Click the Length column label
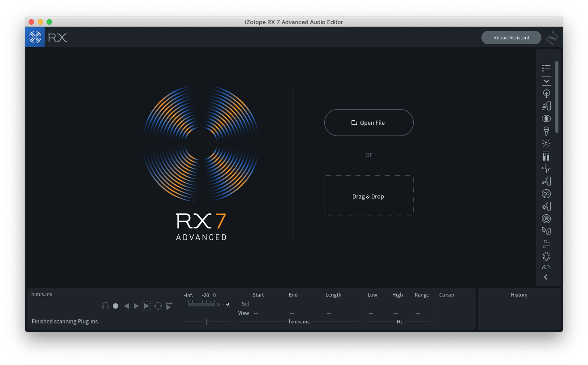The height and width of the screenshot is (365, 588). (x=334, y=295)
